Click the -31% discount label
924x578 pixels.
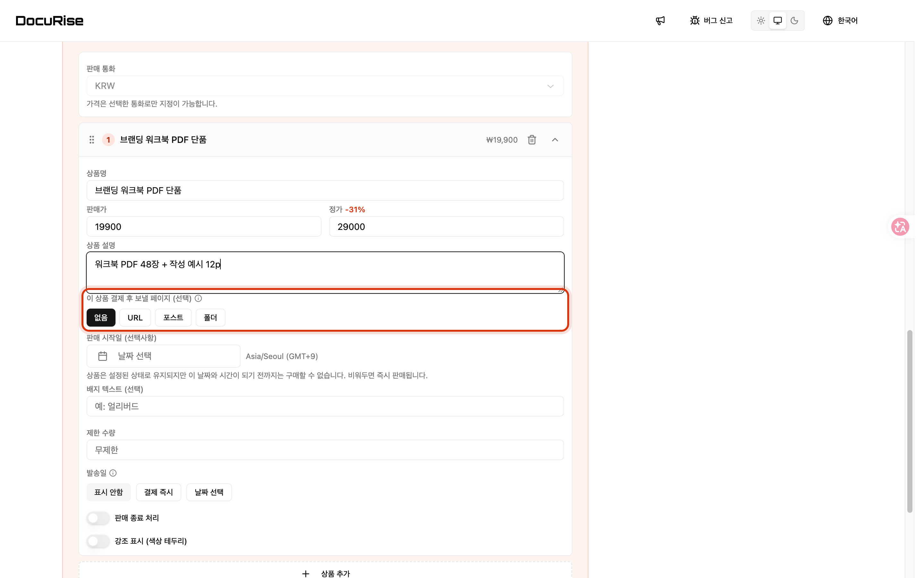point(355,209)
